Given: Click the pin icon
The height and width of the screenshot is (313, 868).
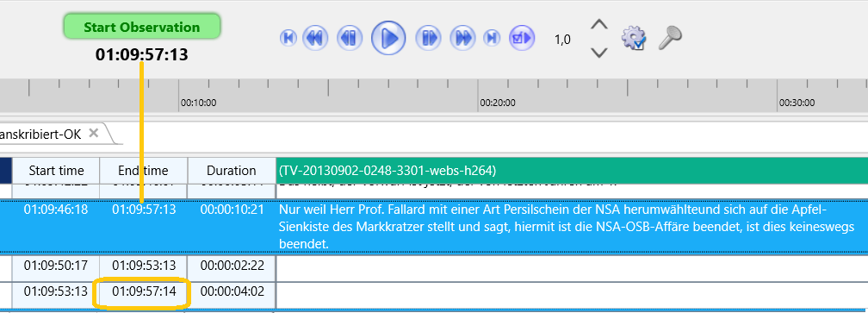Looking at the screenshot, I should (670, 38).
